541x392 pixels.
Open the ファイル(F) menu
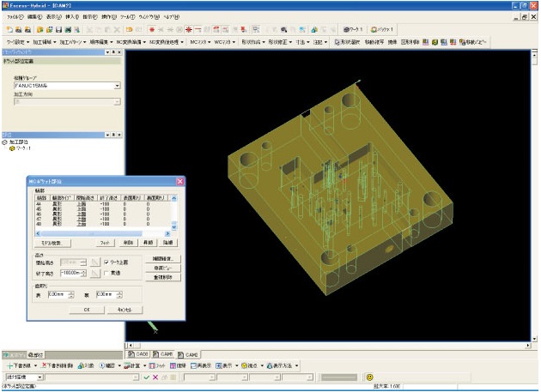[14, 16]
